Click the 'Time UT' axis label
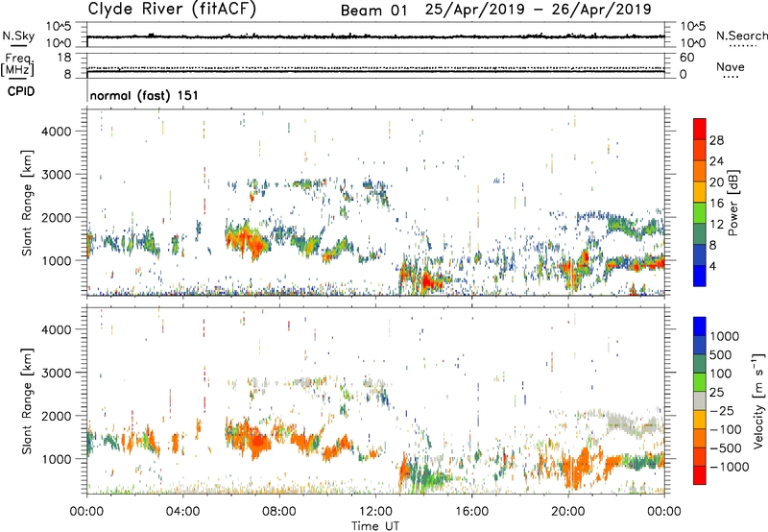768x532 pixels. pyautogui.click(x=375, y=526)
